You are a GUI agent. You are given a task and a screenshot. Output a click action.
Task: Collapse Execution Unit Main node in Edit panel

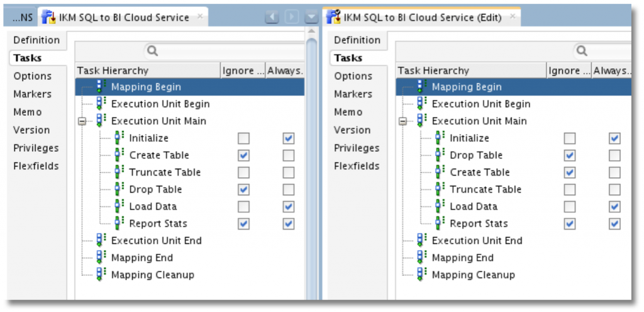403,121
